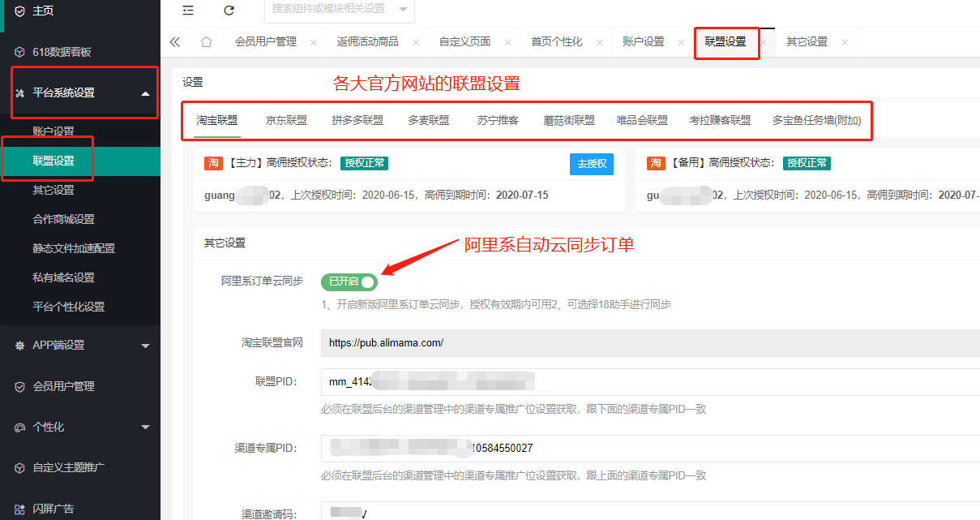980x520 pixels.
Task: Close the 账户设置 tab
Action: click(x=682, y=42)
